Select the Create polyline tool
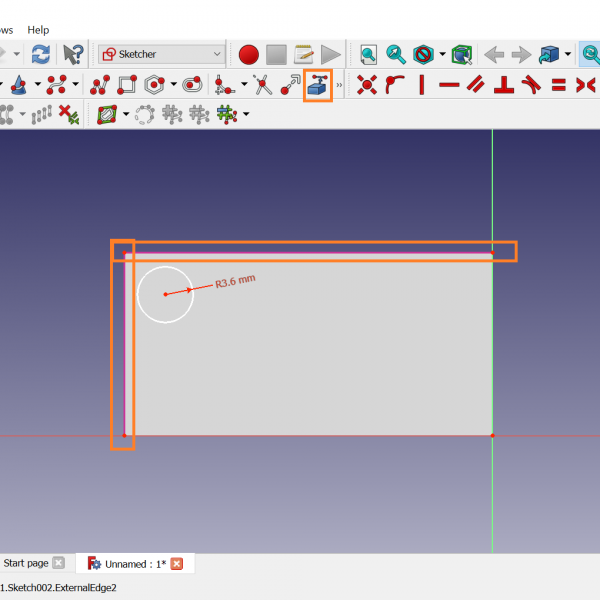 coord(100,85)
